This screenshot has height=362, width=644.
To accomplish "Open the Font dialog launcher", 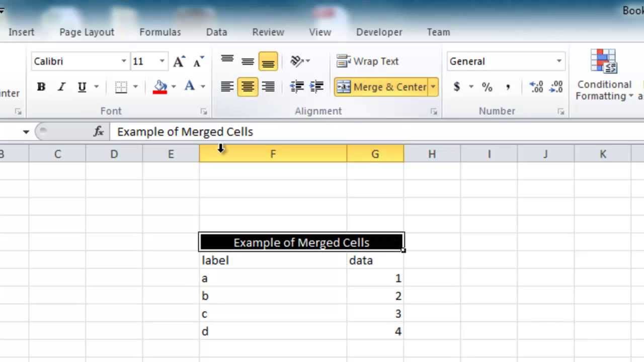I will [x=204, y=112].
